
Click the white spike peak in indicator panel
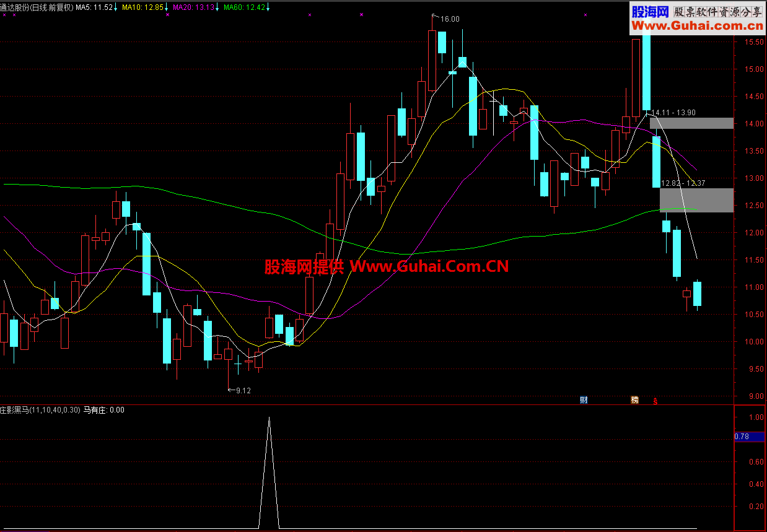point(269,418)
